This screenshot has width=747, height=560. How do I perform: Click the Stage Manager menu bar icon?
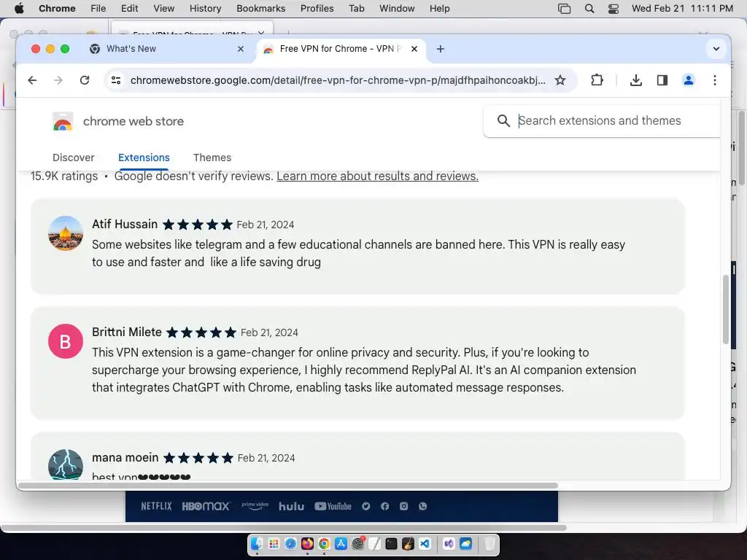[x=564, y=9]
